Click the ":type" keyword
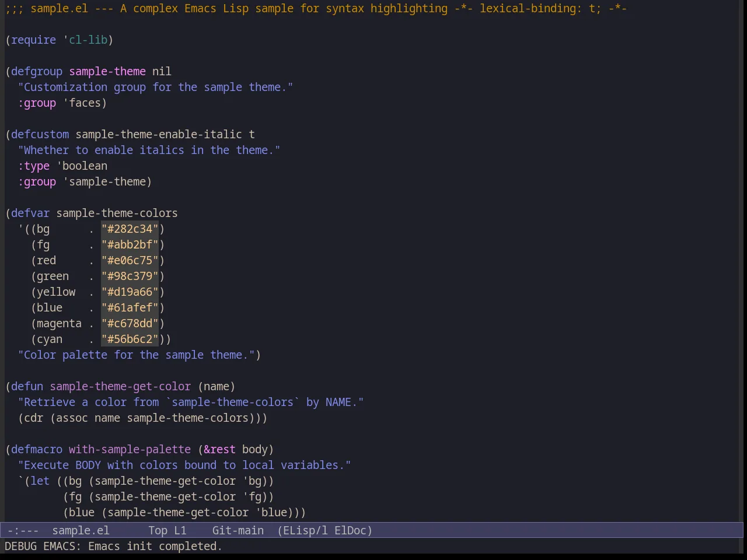747x560 pixels. (x=33, y=166)
